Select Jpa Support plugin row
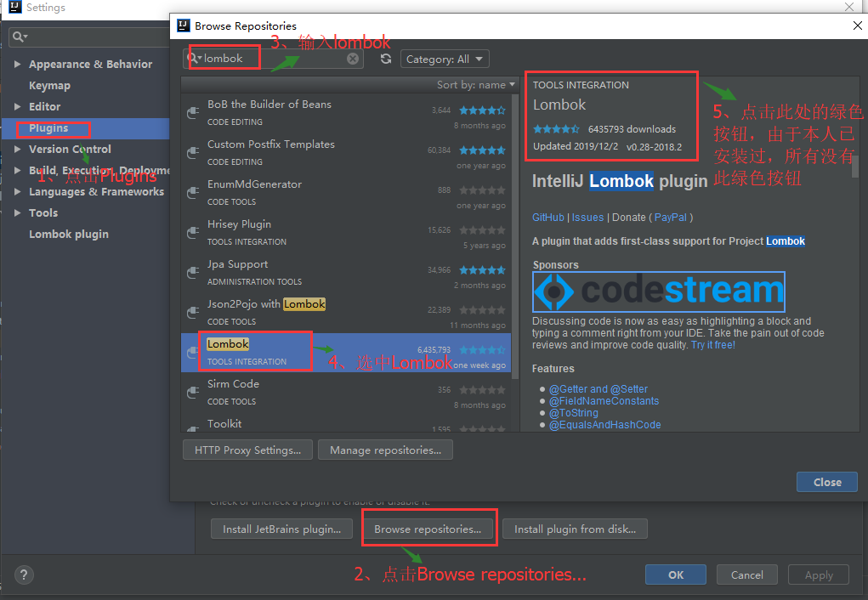The image size is (868, 600). coord(346,273)
